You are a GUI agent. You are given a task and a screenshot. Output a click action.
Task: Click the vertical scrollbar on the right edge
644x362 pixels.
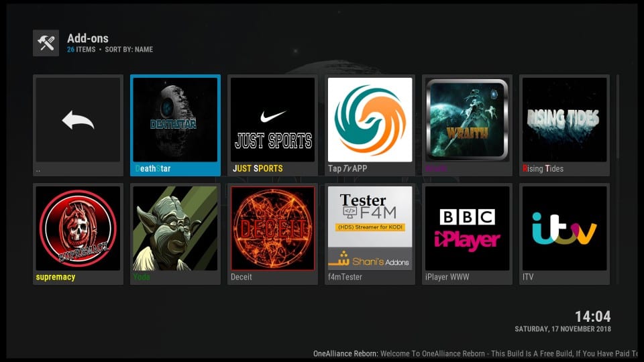(617, 180)
